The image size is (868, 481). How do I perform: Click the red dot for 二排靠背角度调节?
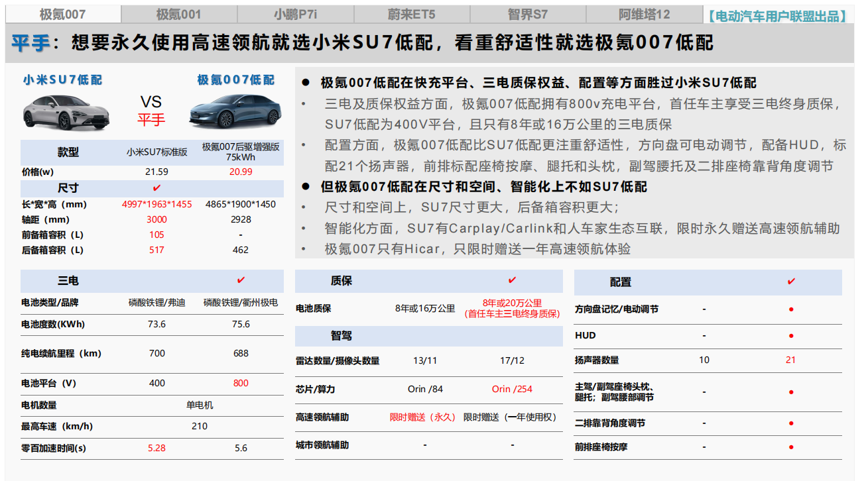coord(791,423)
